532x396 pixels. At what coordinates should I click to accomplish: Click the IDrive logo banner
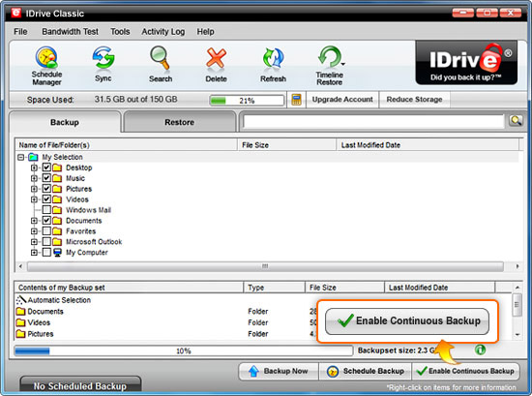click(x=466, y=63)
